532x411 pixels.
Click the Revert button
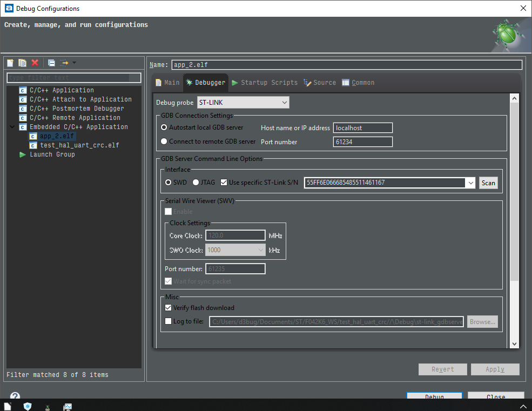point(442,369)
